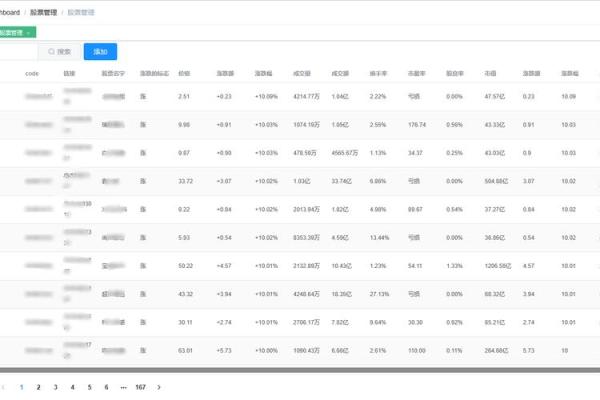Go to page 3

point(55,387)
